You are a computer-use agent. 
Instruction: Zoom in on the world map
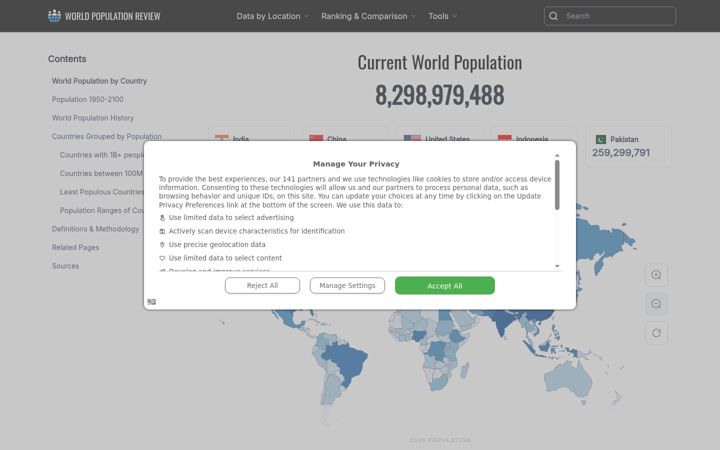point(656,275)
